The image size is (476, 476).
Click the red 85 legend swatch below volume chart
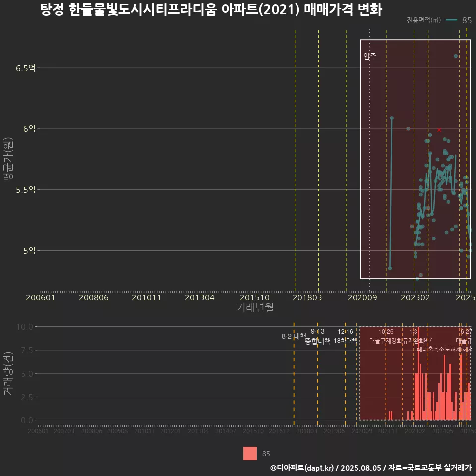tap(250, 453)
